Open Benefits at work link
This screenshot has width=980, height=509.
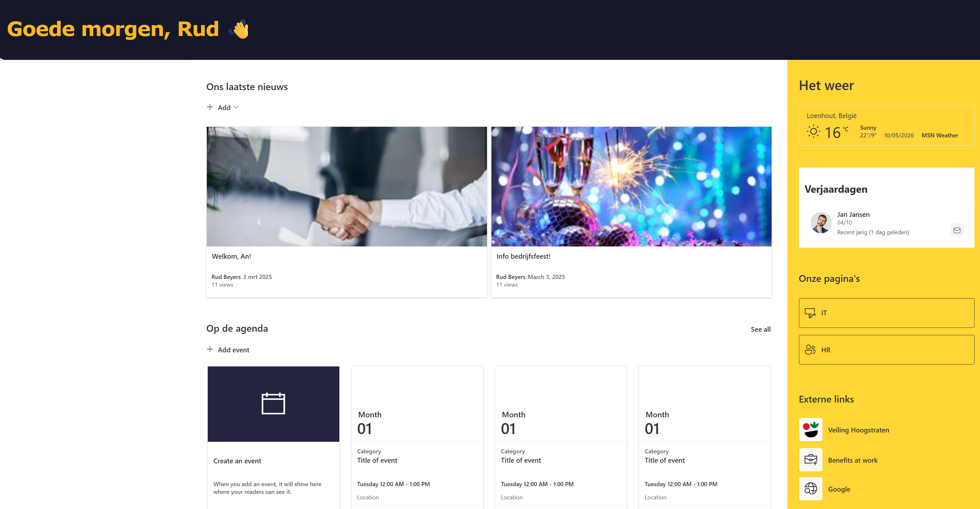tap(853, 460)
